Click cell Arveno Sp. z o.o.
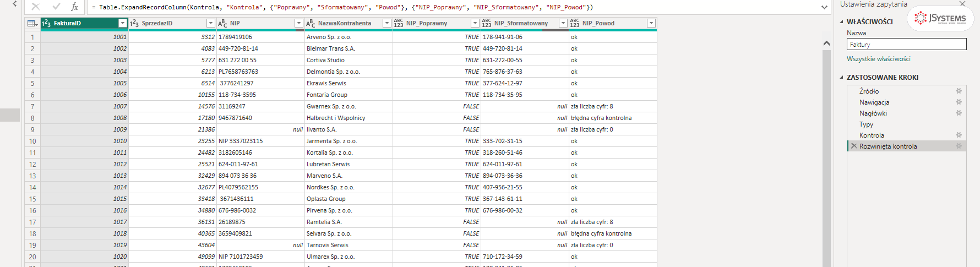 point(349,37)
